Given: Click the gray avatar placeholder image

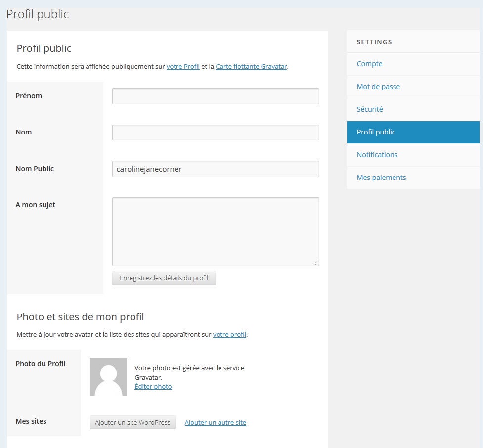Looking at the screenshot, I should pyautogui.click(x=108, y=377).
